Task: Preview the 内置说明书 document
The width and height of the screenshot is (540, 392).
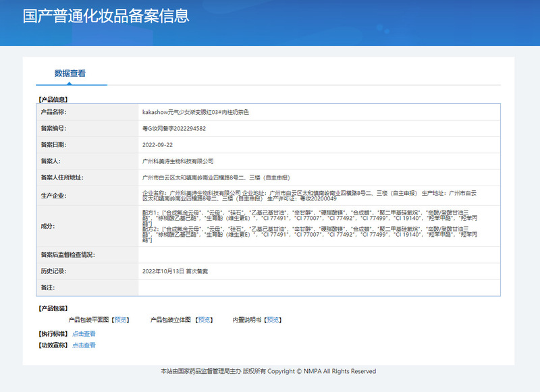Action: (273, 320)
